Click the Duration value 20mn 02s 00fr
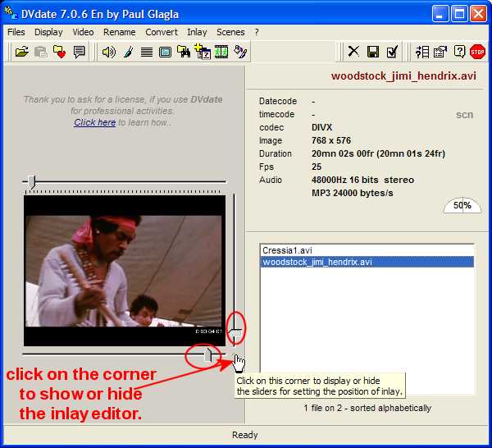 click(342, 153)
